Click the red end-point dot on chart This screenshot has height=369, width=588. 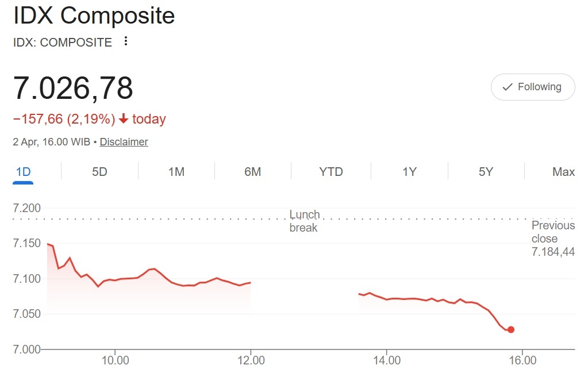[x=510, y=329]
